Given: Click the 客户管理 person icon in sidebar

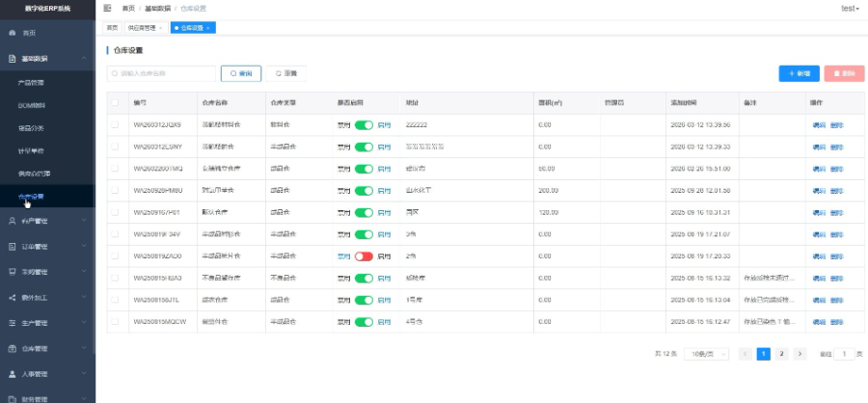Looking at the screenshot, I should tap(13, 221).
